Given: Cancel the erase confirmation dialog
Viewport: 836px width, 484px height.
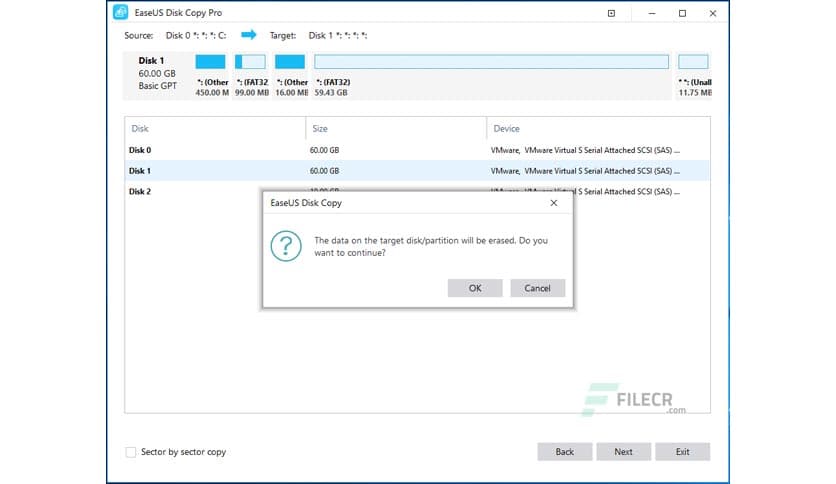Looking at the screenshot, I should coord(537,288).
